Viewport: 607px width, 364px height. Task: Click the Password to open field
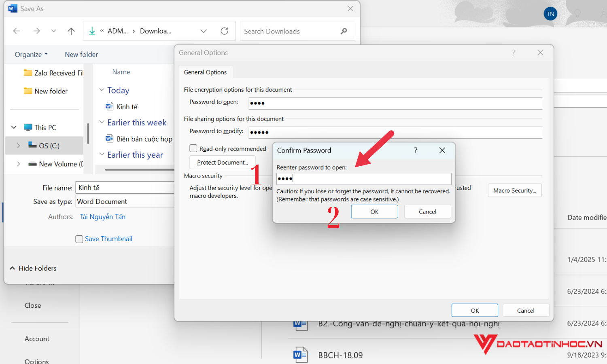pos(395,104)
